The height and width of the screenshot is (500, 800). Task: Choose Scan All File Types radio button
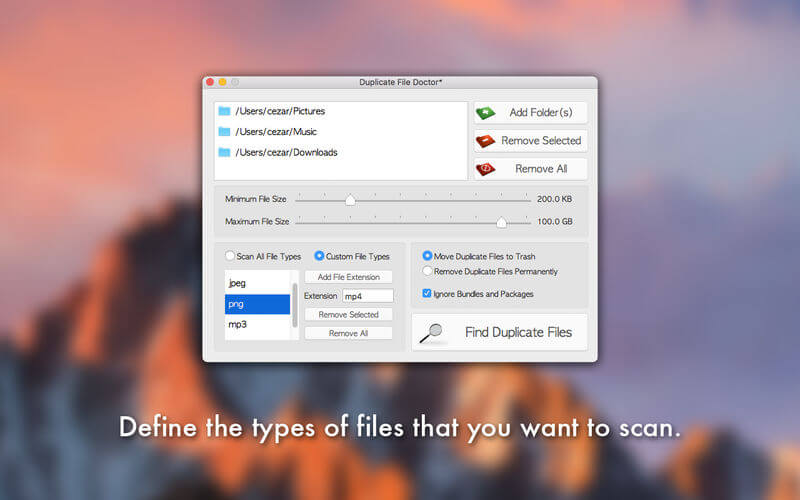click(x=230, y=256)
